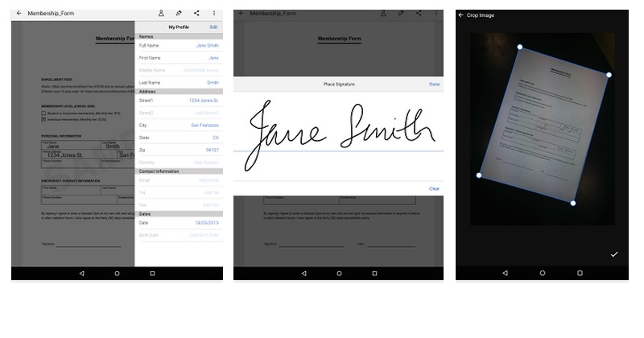Click Edit in the My Profile panel
The width and height of the screenshot is (644, 338).
213,27
